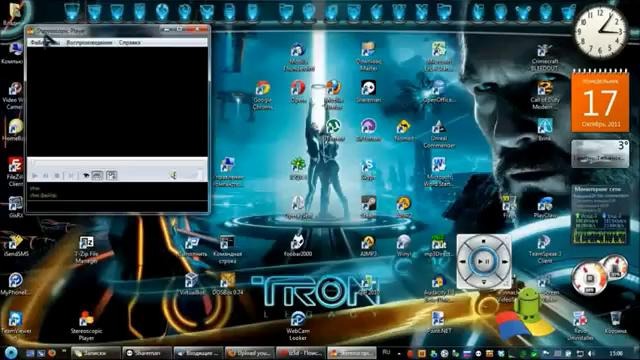Screen dimensions: 640x360
Task: Click the player's seek bar
Action: [x=117, y=162]
